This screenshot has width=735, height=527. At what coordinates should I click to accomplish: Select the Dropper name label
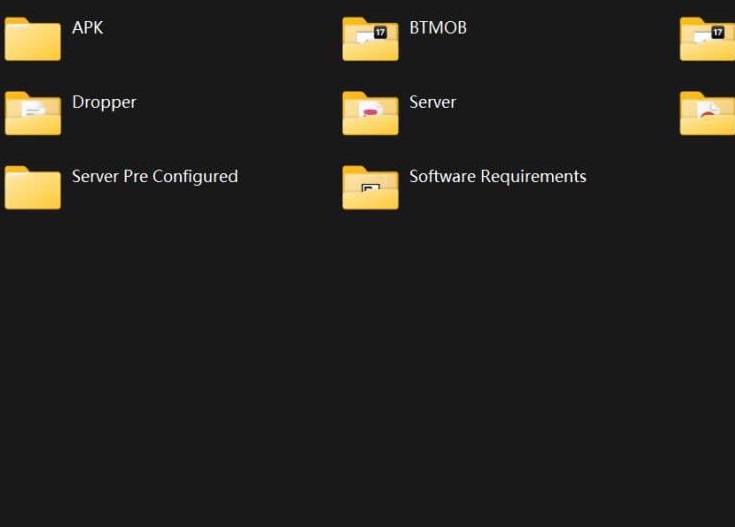pos(104,102)
